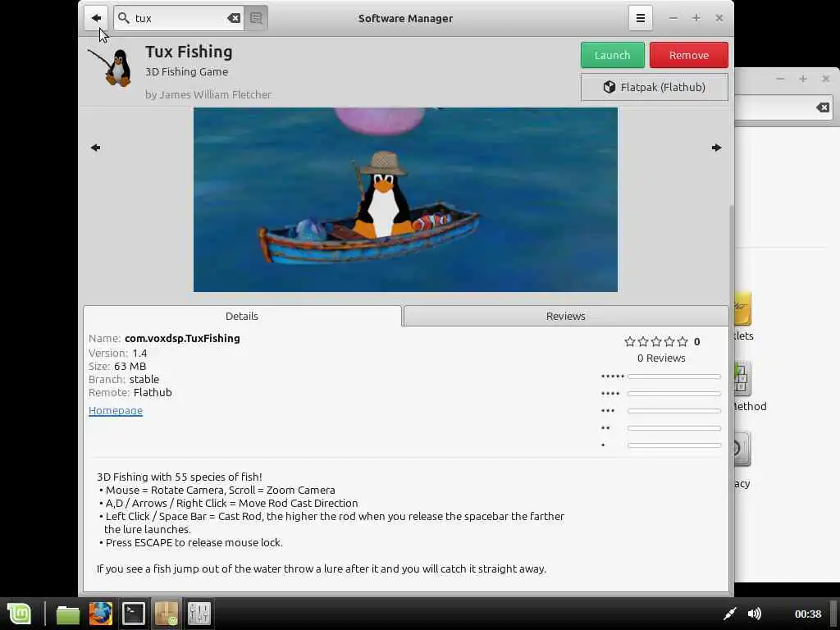The image size is (840, 630).
Task: Open the file manager from the taskbar
Action: click(68, 614)
